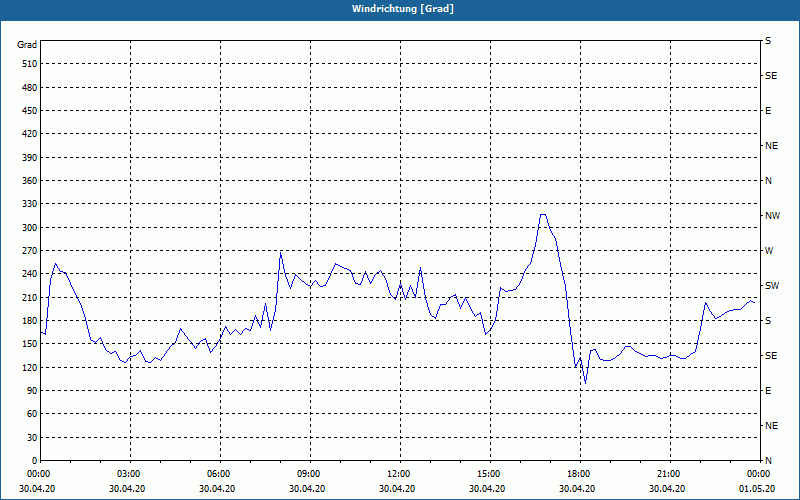800x500 pixels.
Task: Click the 'SE' compass label beside the 480 gridline
Action: [x=771, y=76]
